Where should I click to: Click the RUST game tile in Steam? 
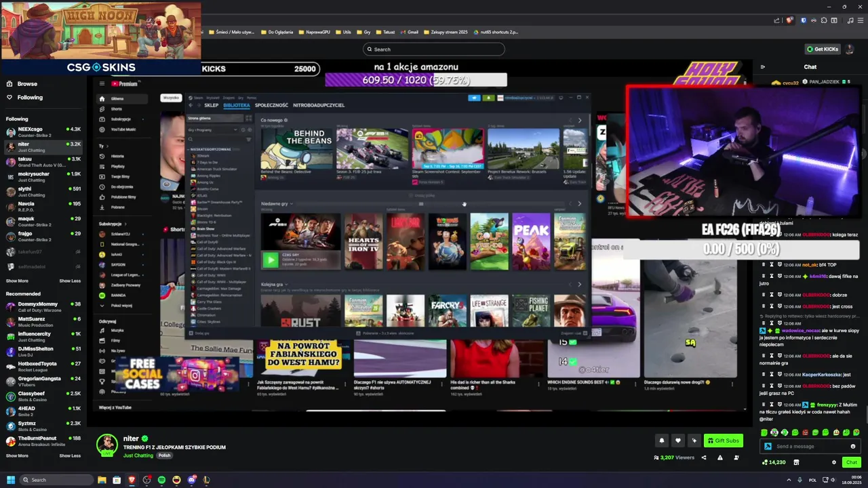click(x=301, y=311)
